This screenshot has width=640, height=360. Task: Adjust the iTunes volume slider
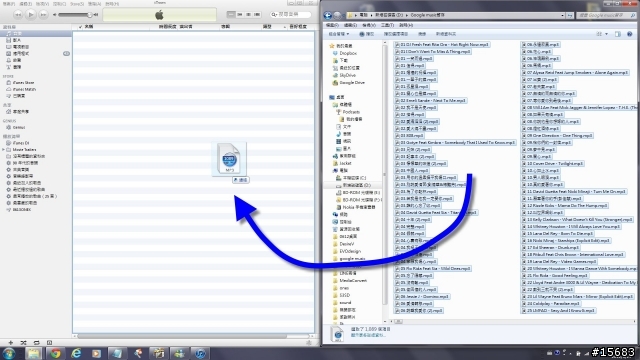[x=76, y=15]
